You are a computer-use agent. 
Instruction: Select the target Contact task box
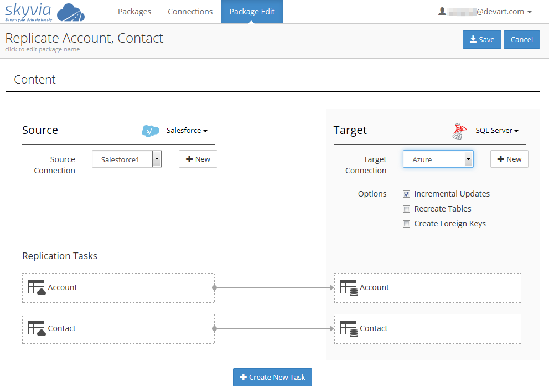click(x=427, y=329)
